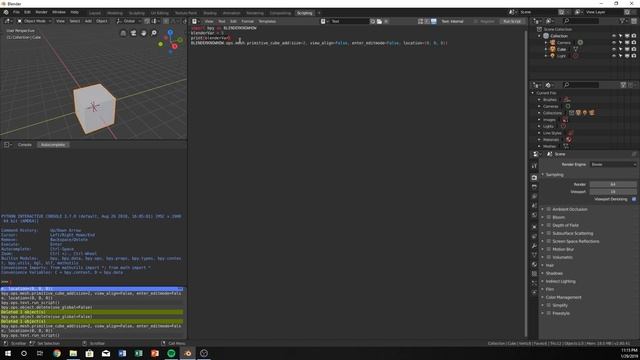Open the Blender logo menu
The width and height of the screenshot is (640, 360).
coord(6,12)
